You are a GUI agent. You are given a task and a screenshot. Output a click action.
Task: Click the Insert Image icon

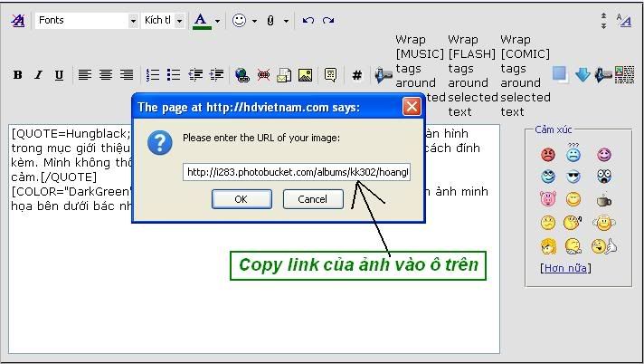pyautogui.click(x=305, y=75)
